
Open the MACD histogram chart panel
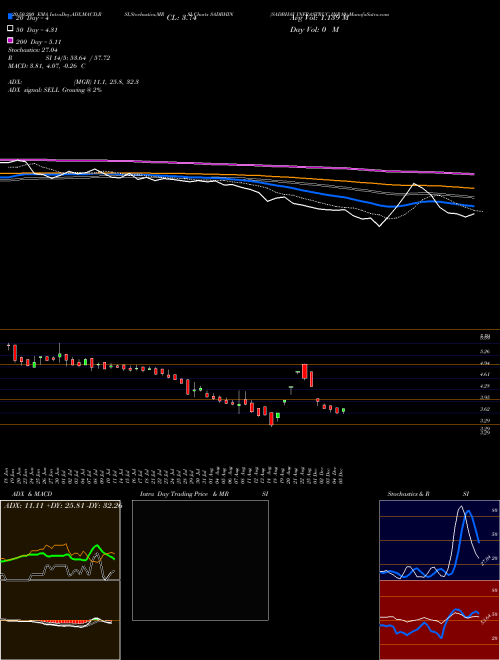tap(60, 620)
